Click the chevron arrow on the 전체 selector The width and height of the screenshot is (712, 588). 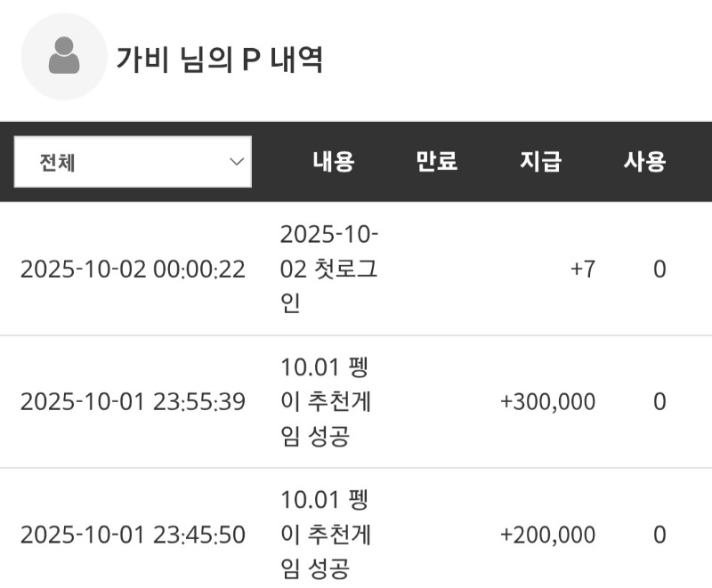(x=237, y=162)
